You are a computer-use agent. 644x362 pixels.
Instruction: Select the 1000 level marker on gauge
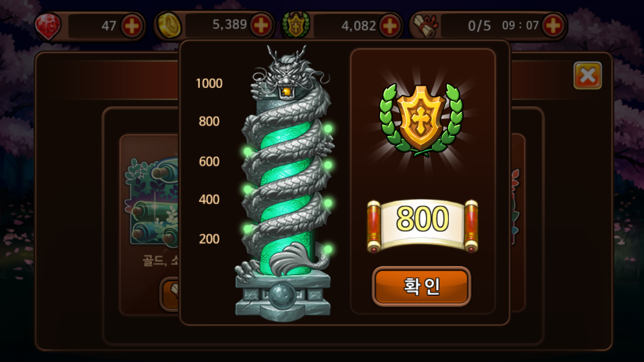tap(209, 83)
